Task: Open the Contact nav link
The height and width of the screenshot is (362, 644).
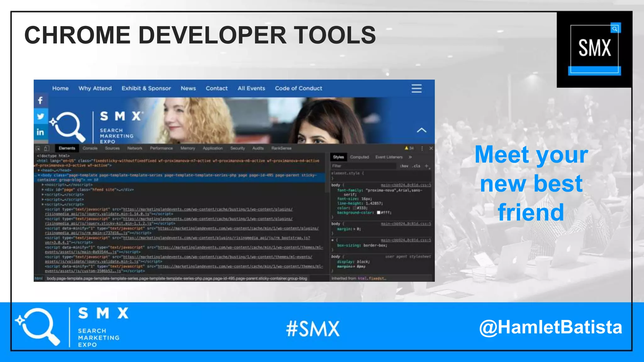Action: [x=217, y=88]
